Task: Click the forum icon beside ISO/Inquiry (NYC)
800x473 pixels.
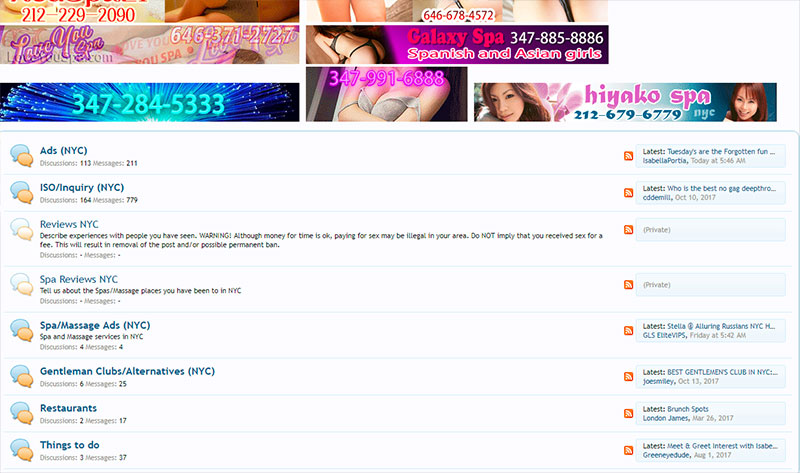Action: coord(21,192)
